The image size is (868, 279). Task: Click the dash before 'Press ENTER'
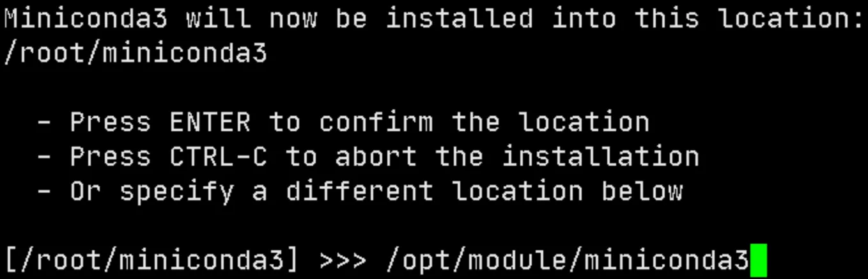(44, 122)
